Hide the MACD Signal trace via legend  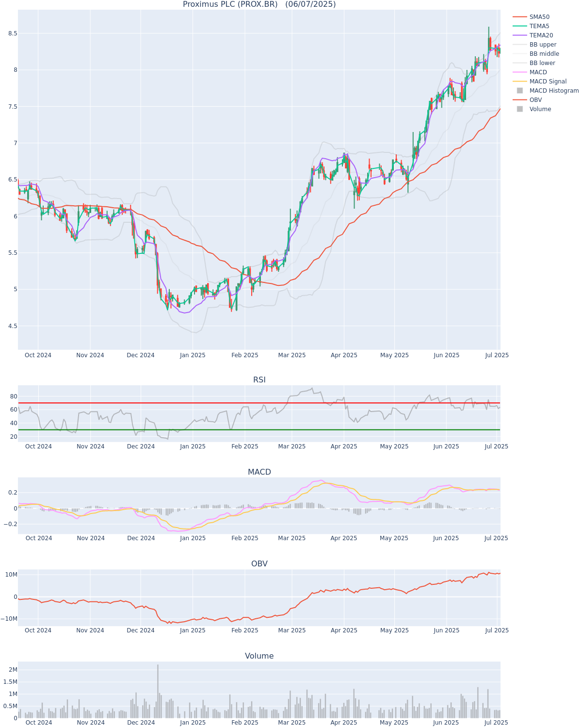(x=548, y=82)
